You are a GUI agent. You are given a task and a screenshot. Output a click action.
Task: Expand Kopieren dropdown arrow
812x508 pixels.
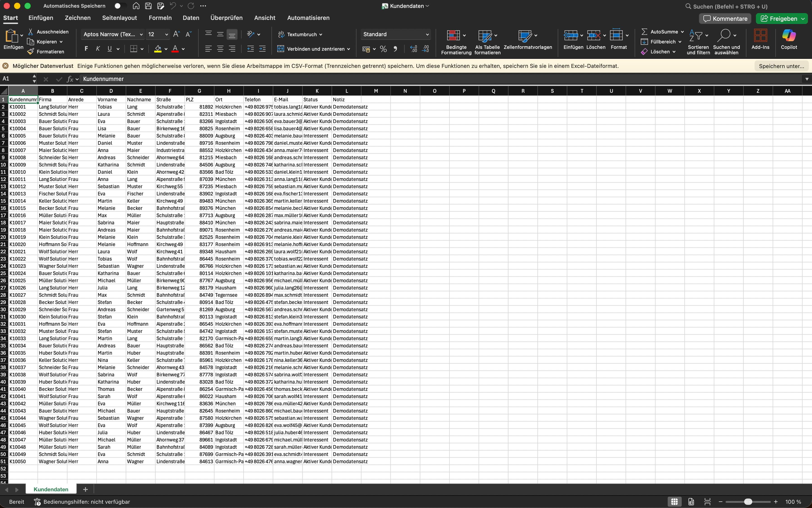point(61,42)
